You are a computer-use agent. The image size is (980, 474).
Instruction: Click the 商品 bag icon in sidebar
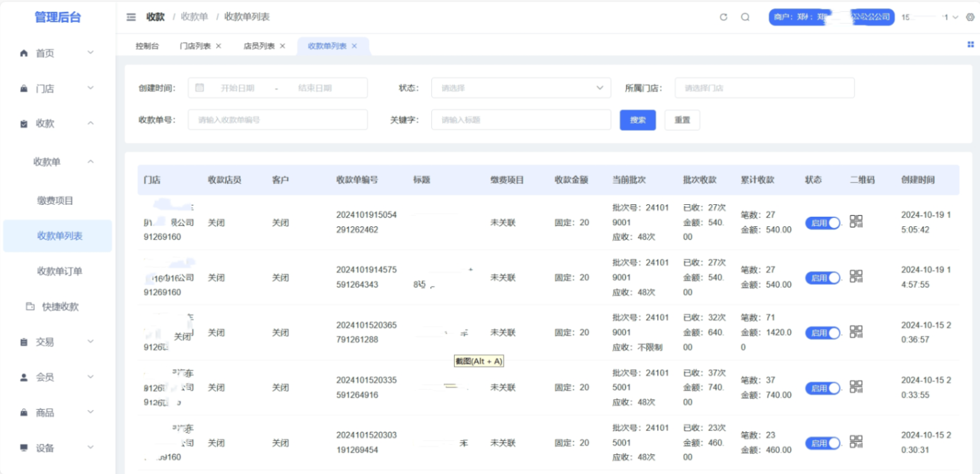click(x=24, y=413)
